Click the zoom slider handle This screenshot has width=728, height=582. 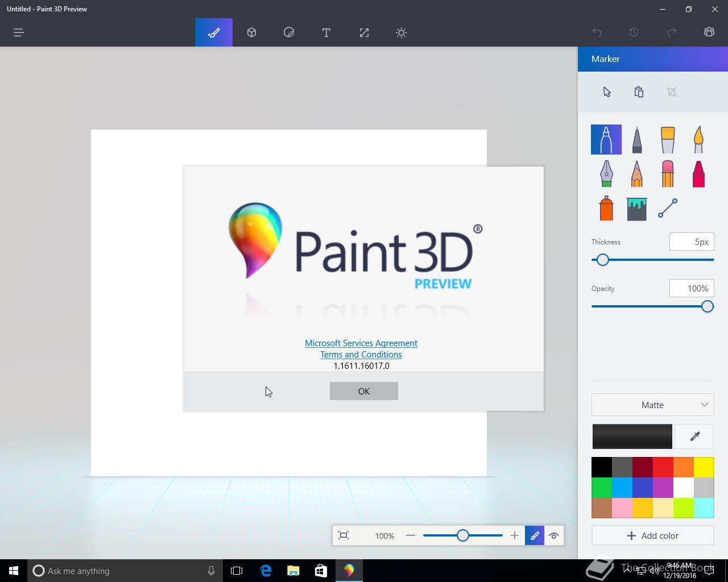(463, 535)
